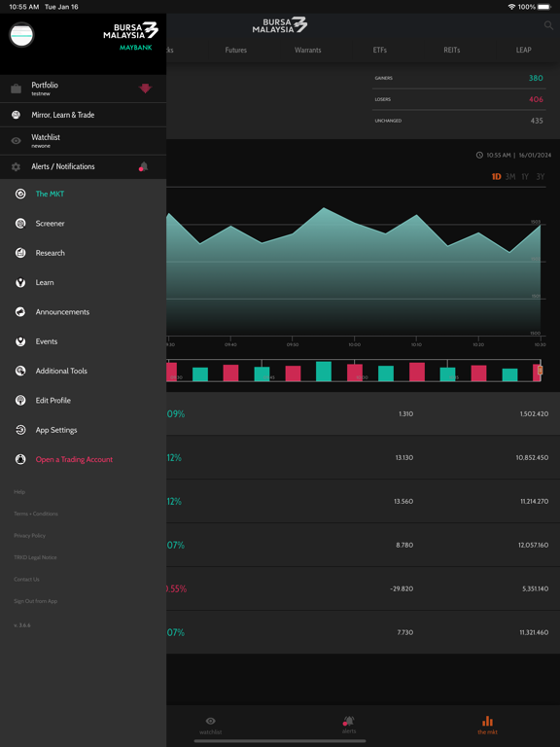The image size is (560, 747).
Task: Click the Open a Trading Account text
Action: [x=74, y=460]
